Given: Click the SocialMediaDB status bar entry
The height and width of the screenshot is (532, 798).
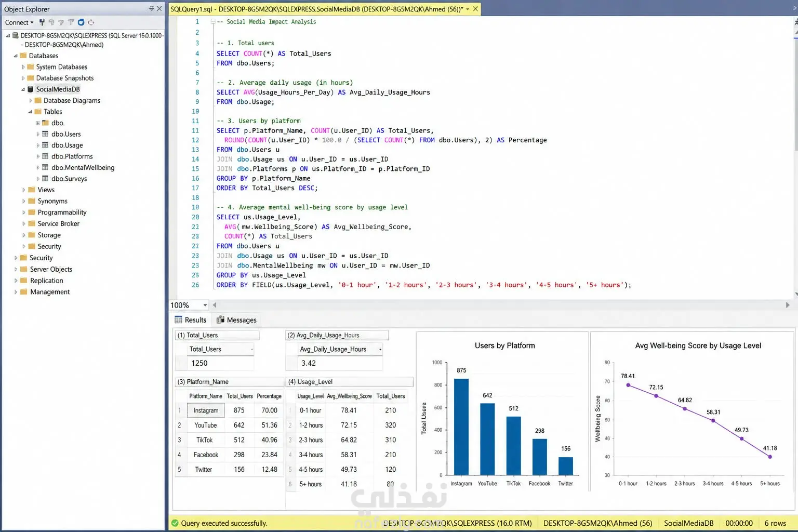Looking at the screenshot, I should (x=688, y=523).
